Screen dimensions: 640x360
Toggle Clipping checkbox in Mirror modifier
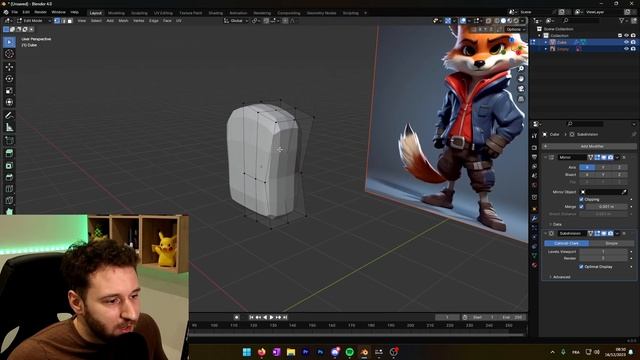[x=581, y=199]
